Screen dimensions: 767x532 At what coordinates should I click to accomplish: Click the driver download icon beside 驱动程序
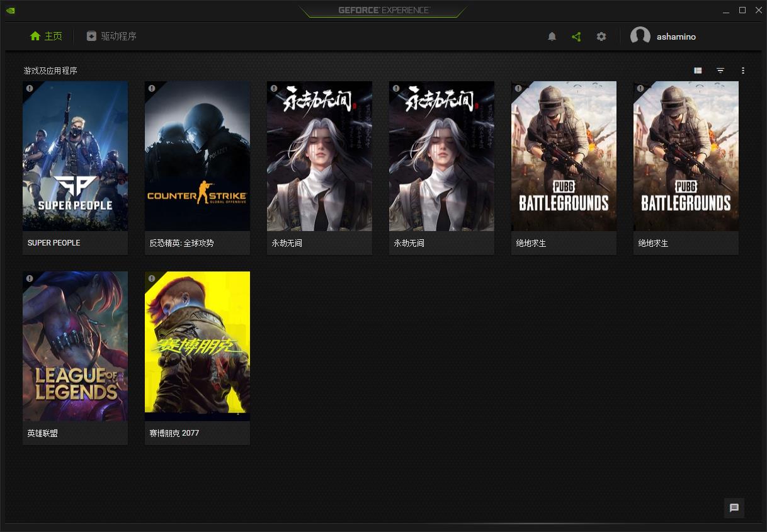click(x=91, y=36)
